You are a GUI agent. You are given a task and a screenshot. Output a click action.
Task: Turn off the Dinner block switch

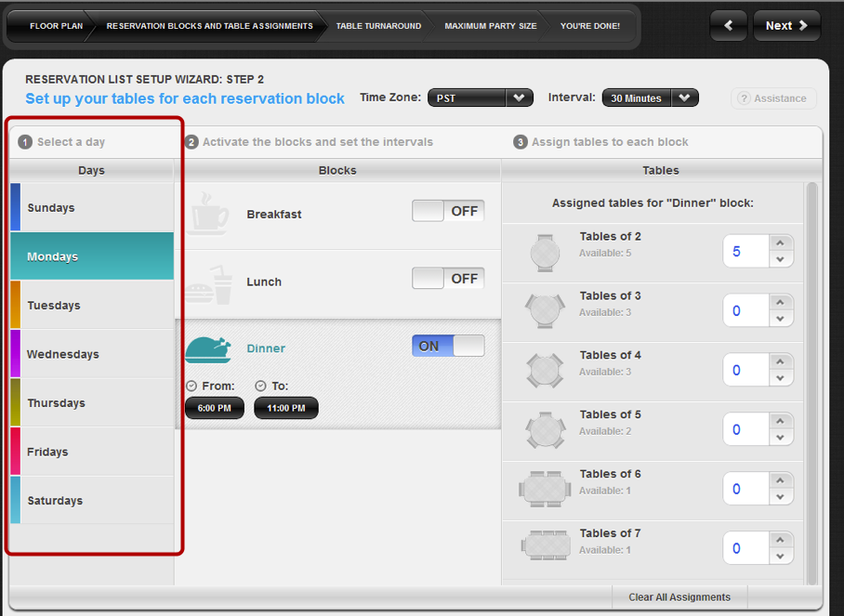(448, 346)
